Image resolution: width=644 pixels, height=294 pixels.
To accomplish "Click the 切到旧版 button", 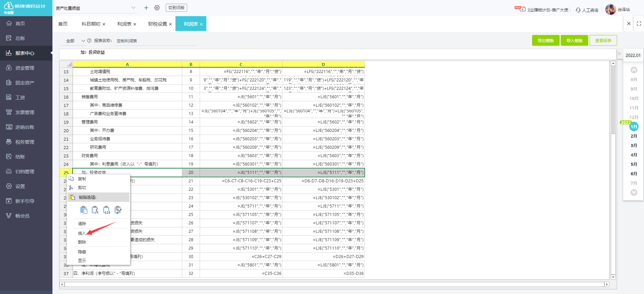I will [x=176, y=8].
